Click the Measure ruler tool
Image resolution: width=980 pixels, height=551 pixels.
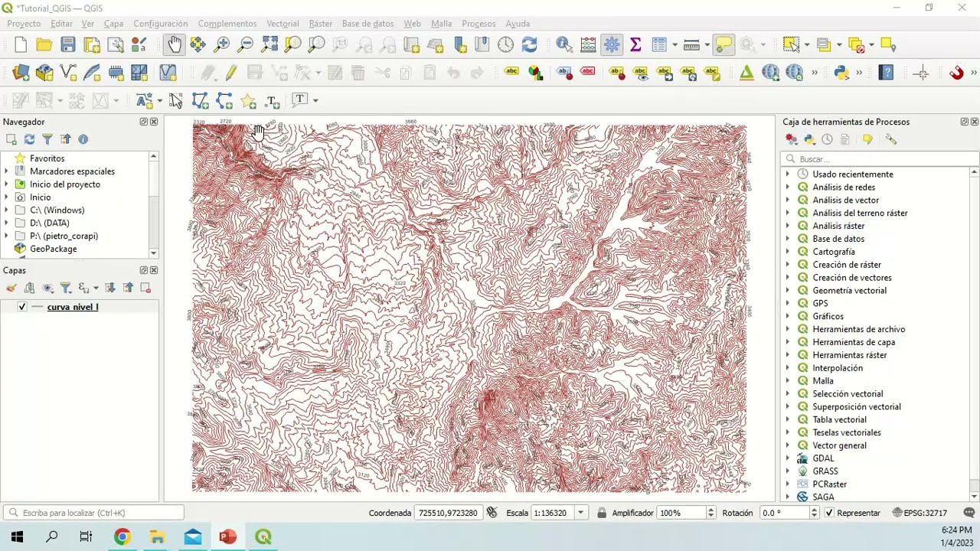(x=691, y=45)
